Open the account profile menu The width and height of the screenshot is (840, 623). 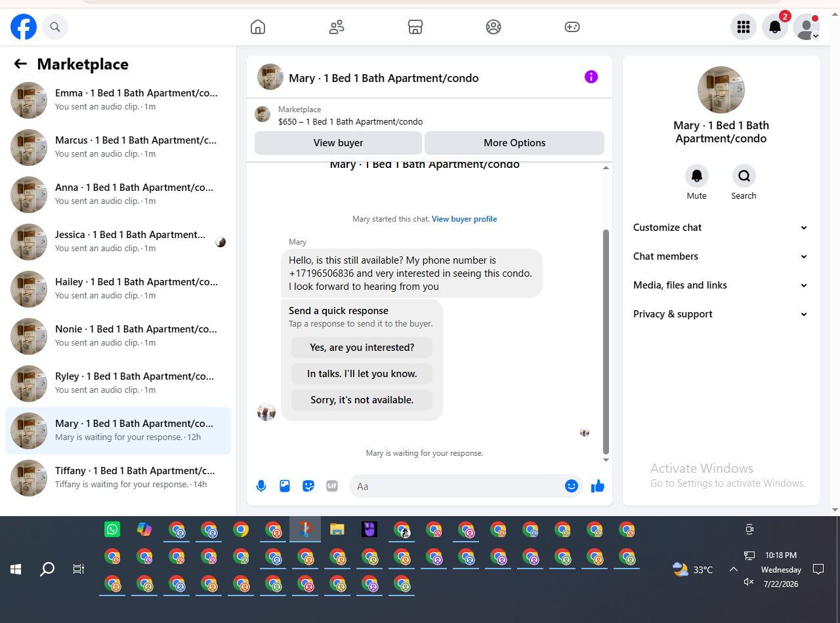pos(807,27)
